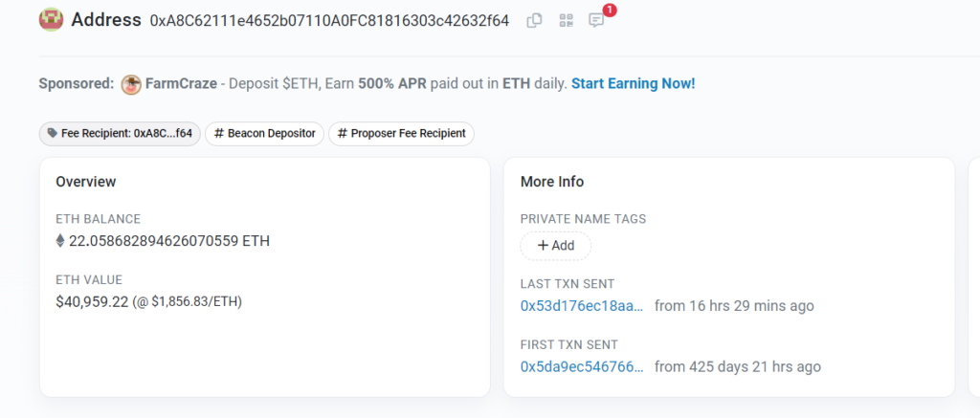Click the ETH balance value 22.058682894626070559 ETH
This screenshot has width=980, height=418.
tap(169, 241)
